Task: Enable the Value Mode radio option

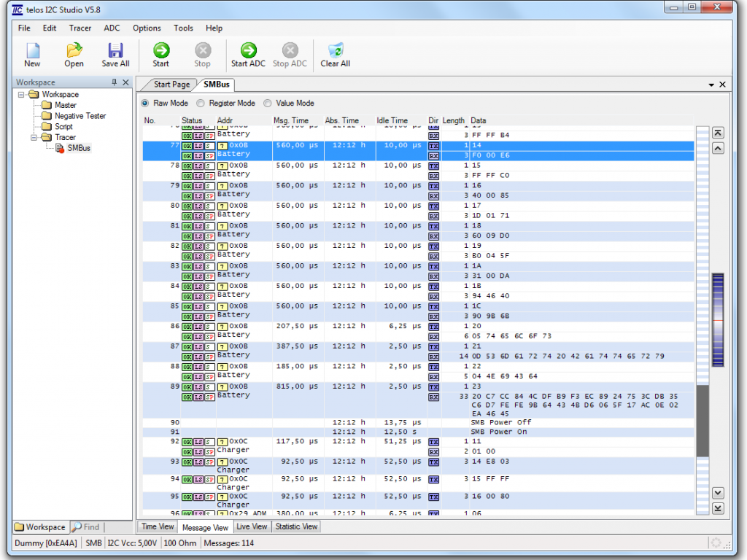Action: [268, 104]
